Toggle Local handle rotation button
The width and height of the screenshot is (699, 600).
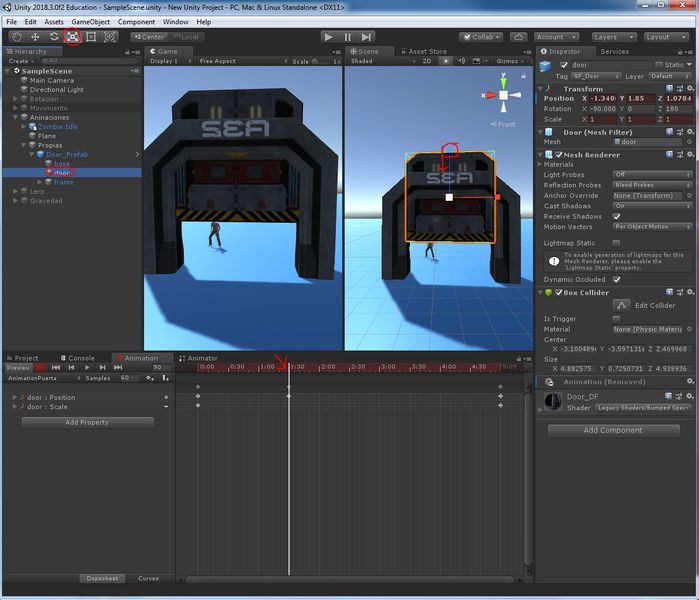point(186,37)
